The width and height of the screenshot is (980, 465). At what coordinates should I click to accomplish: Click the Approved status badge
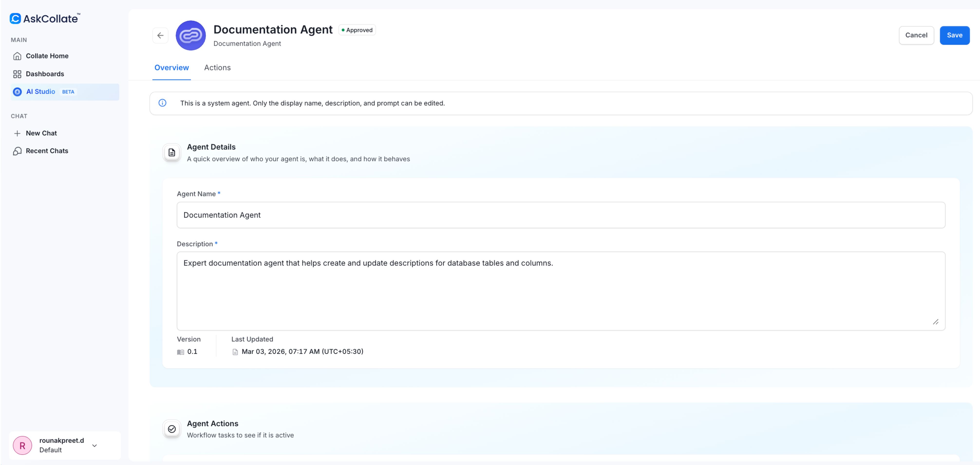[x=357, y=30]
